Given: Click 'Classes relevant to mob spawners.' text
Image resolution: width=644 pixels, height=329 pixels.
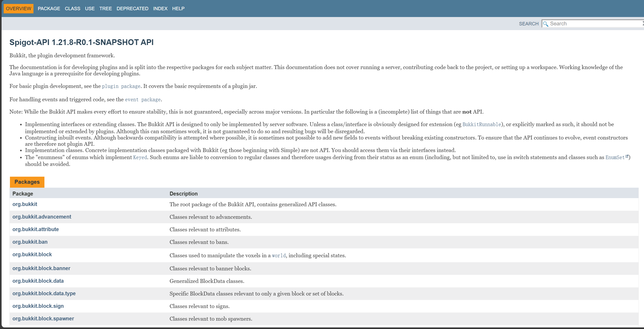Looking at the screenshot, I should [x=211, y=319].
